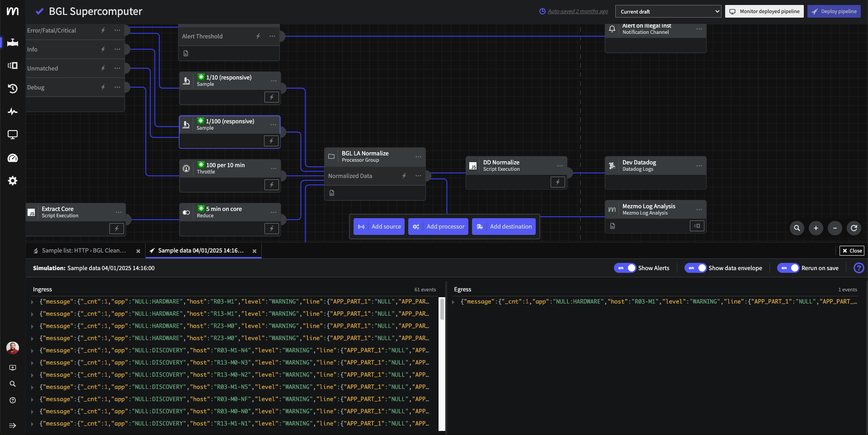Expand the first Ingress event row

coord(33,302)
